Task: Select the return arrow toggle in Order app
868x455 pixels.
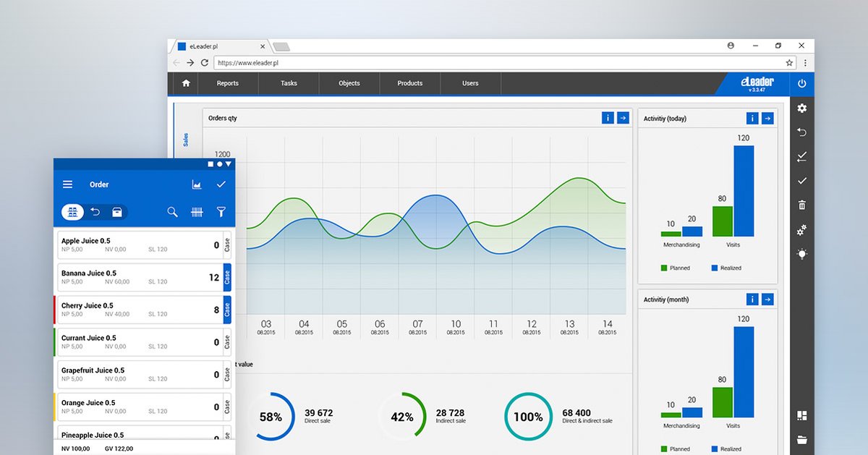Action: pyautogui.click(x=95, y=212)
